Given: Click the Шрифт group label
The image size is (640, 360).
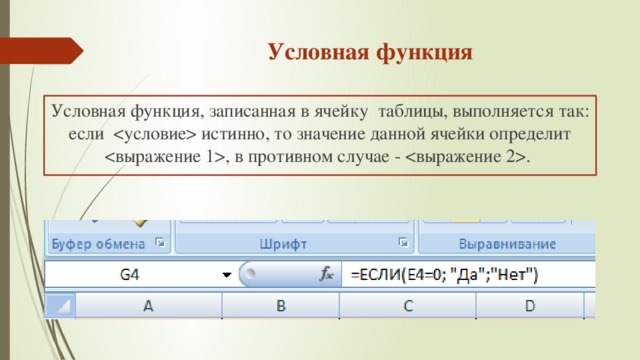Looking at the screenshot, I should point(283,244).
